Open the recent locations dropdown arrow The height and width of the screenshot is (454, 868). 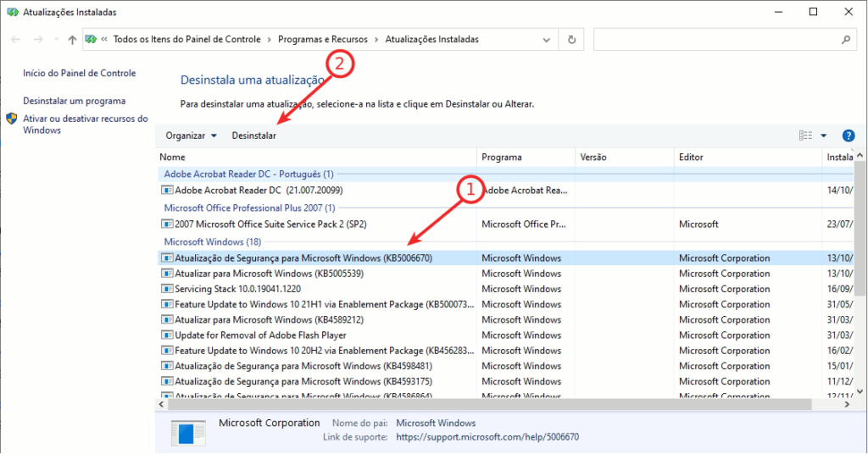point(56,39)
